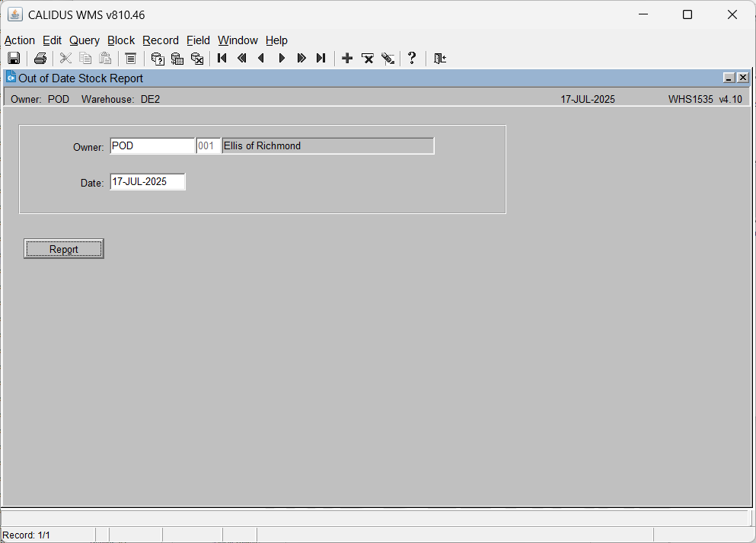
Task: Click the Delete Record toolbar icon
Action: (368, 59)
